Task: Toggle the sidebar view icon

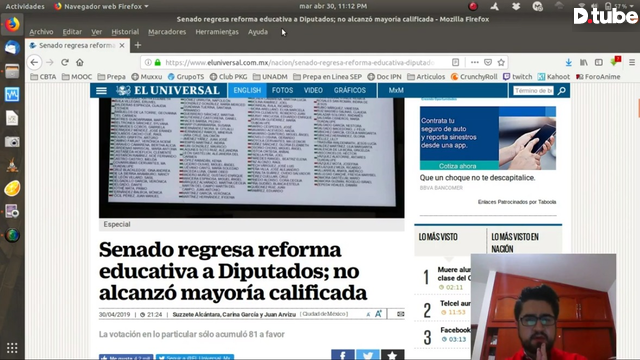Action: tap(598, 62)
